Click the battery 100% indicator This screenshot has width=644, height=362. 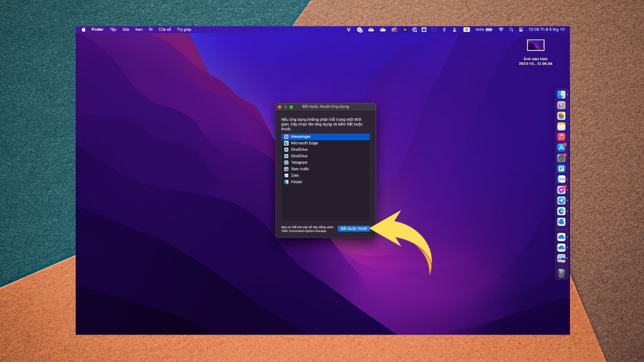[x=484, y=29]
